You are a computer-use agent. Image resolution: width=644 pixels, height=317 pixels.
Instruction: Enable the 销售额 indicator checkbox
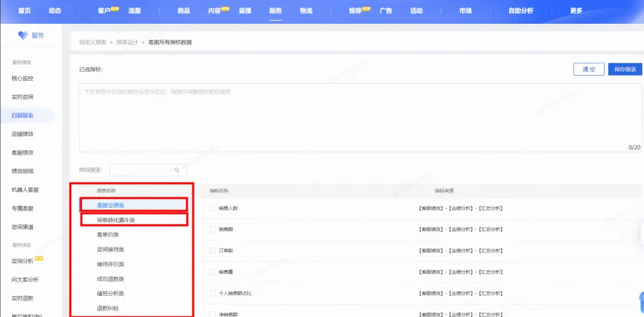coord(212,229)
